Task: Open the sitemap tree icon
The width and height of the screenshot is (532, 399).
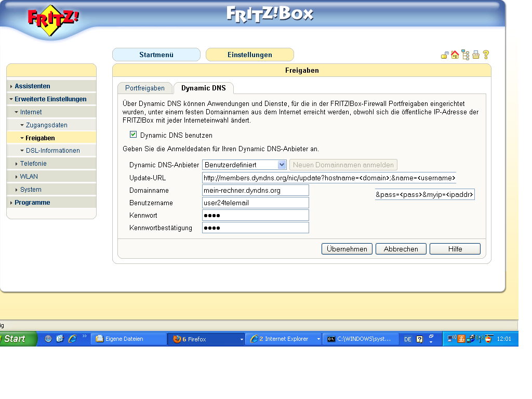Action: [465, 55]
